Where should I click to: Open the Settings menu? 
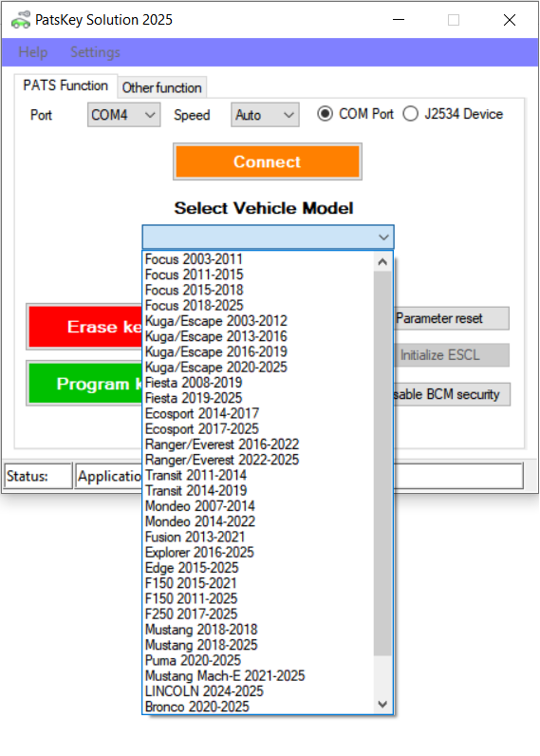[95, 52]
